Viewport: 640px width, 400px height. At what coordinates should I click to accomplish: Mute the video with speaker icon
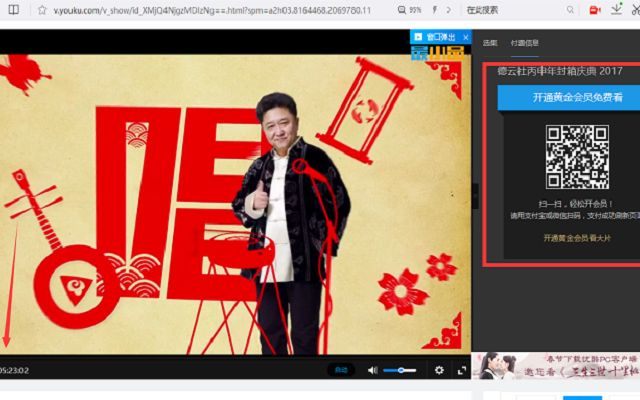(x=372, y=370)
